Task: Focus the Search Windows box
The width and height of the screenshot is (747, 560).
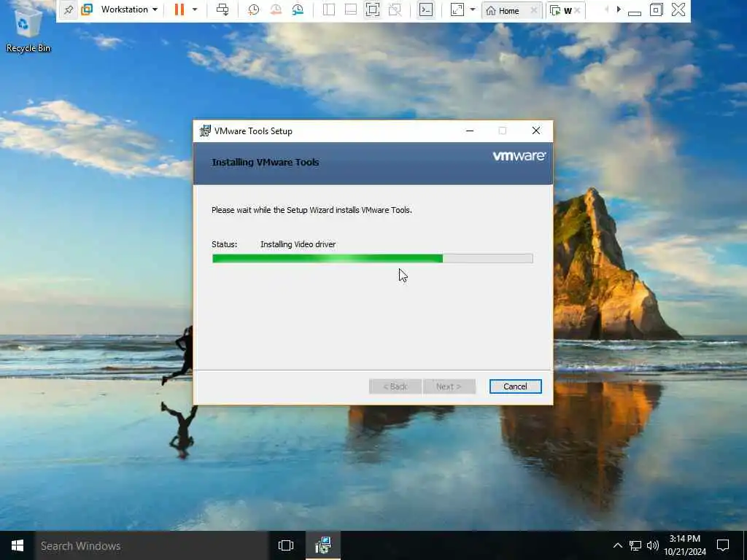Action: tap(151, 545)
